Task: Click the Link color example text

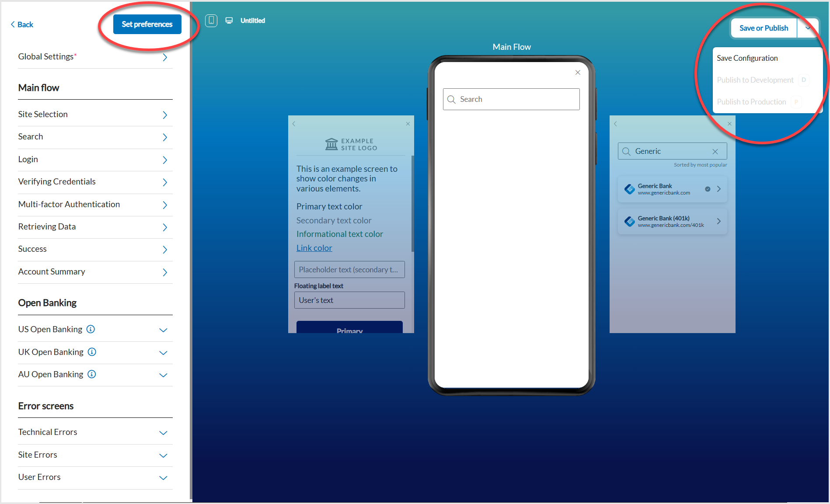Action: pyautogui.click(x=314, y=248)
